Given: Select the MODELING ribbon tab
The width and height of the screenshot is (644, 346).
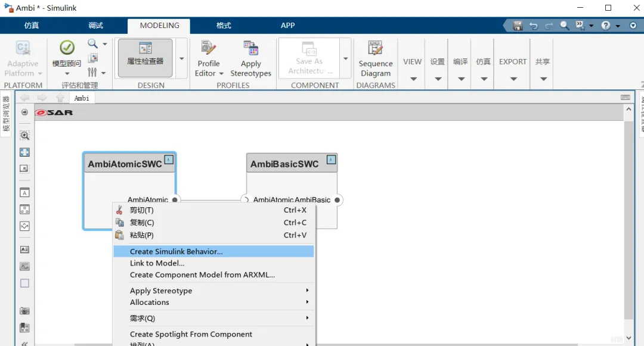Looking at the screenshot, I should click(x=159, y=26).
